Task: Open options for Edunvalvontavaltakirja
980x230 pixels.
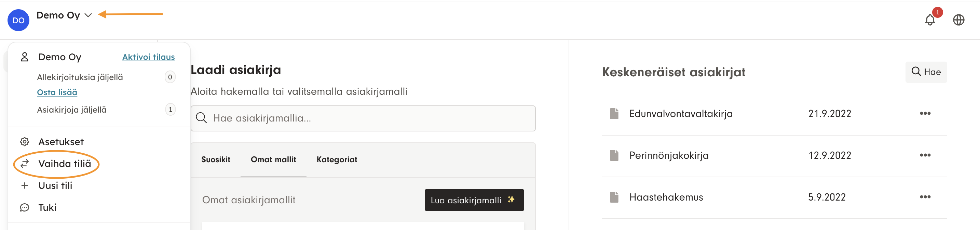Action: (x=925, y=114)
